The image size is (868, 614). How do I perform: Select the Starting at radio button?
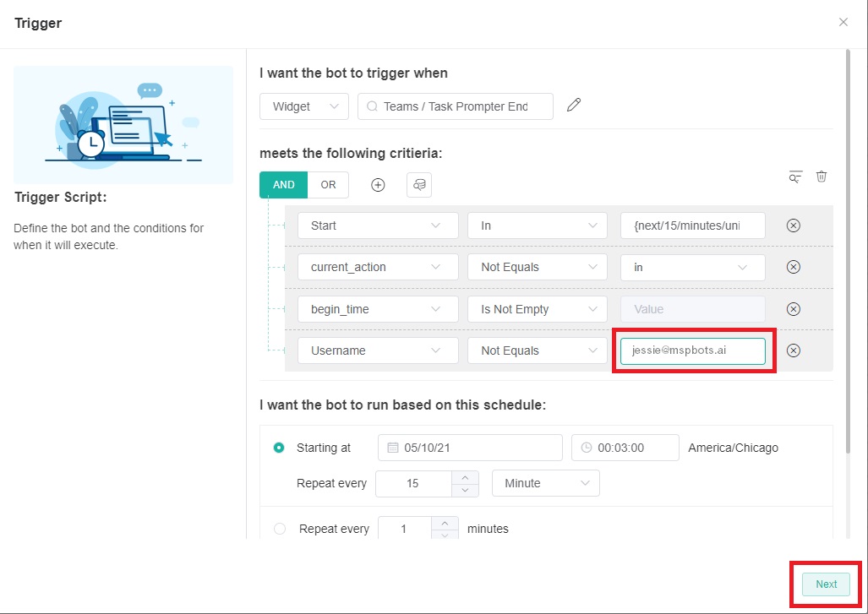point(279,448)
